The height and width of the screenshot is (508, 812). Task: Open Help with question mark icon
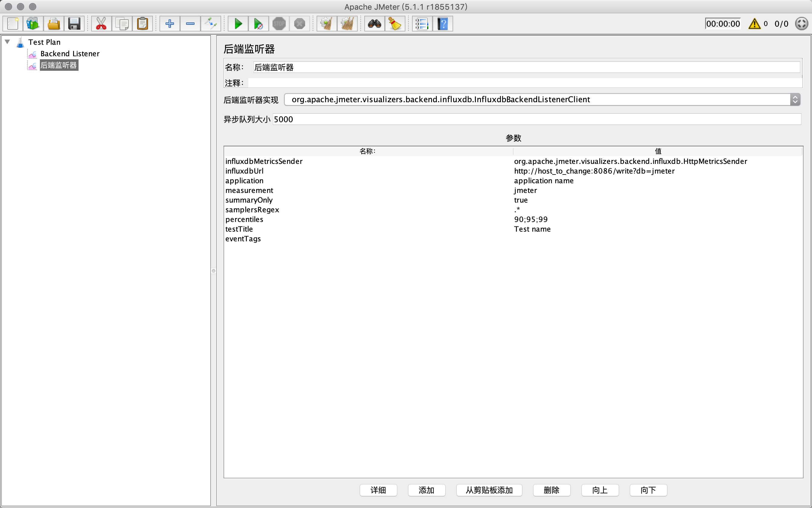[443, 24]
